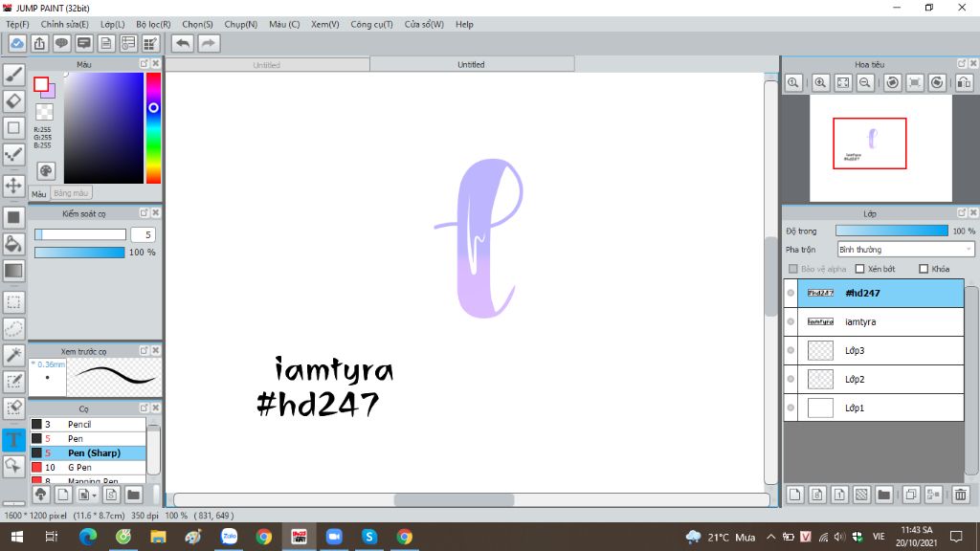Zoom in on the navigator

(820, 82)
